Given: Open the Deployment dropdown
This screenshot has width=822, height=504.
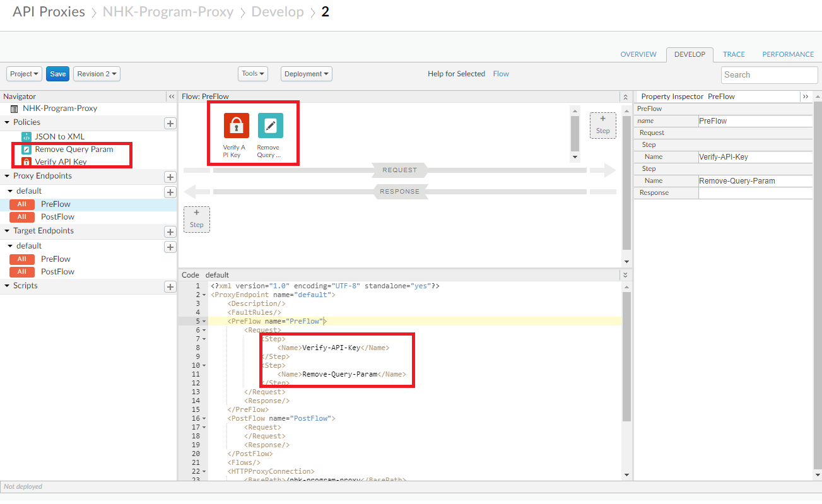Looking at the screenshot, I should 306,73.
